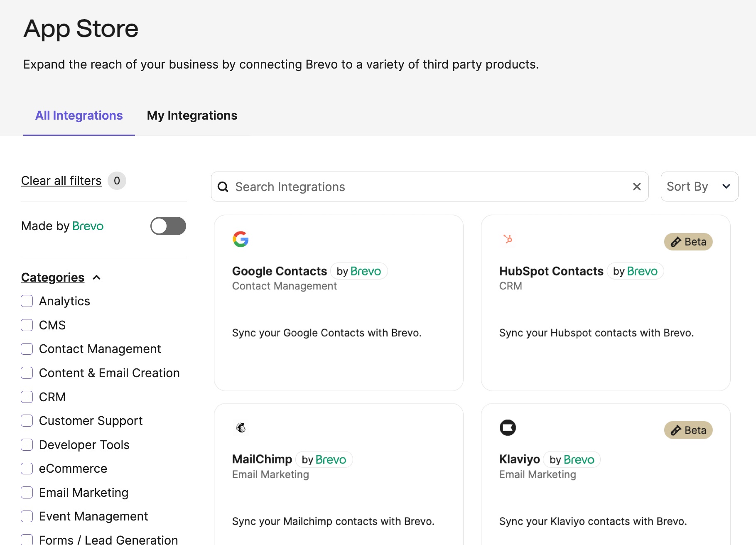
Task: Enable the Made by Brevo toggle
Action: [x=168, y=226]
